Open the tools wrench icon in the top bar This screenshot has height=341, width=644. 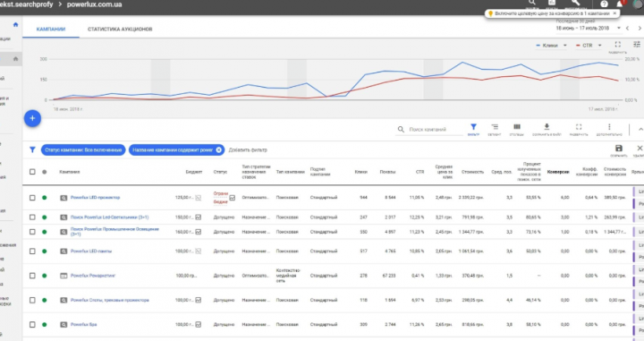tap(575, 3)
